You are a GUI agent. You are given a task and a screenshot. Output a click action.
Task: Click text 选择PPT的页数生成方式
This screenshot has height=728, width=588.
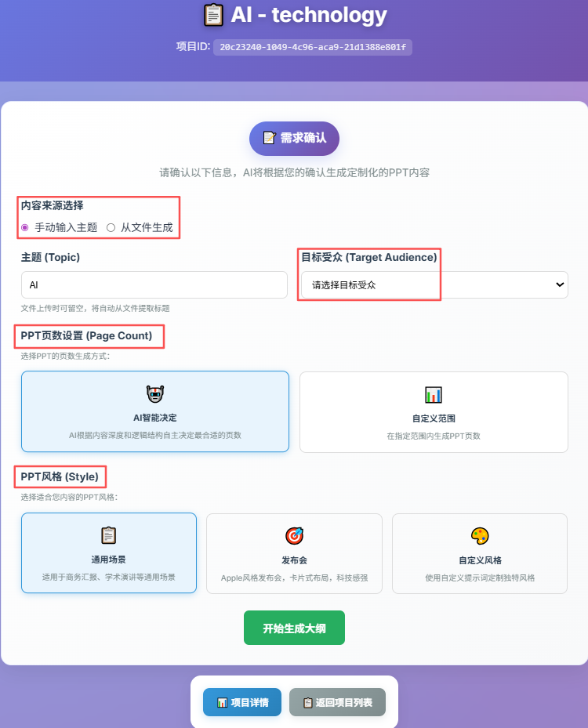65,356
